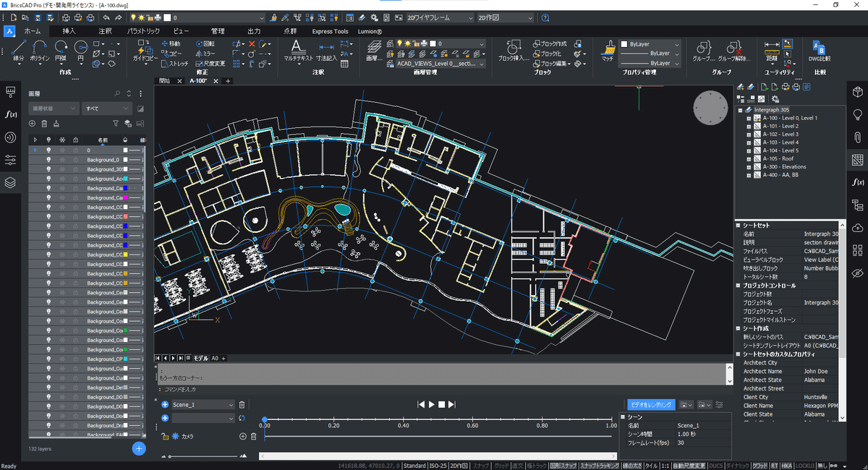
Task: Toggle visibility bulb of Background_0 layer
Action: click(48, 160)
